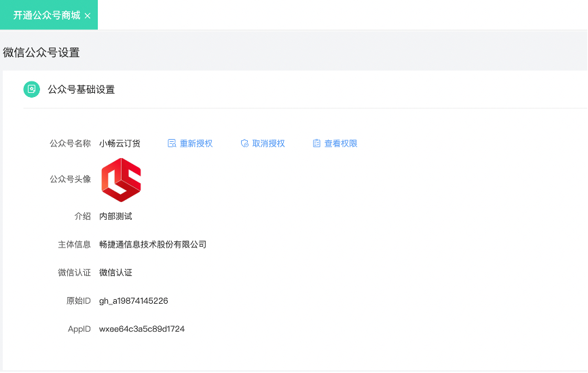Click the green 公众号基础设置 section icon
The image size is (588, 373).
point(31,90)
